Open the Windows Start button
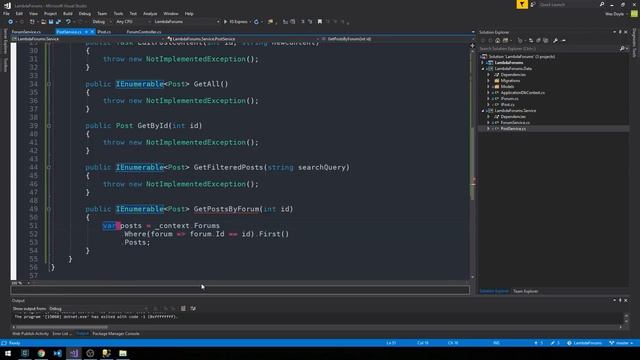The image size is (640, 360). pyautogui.click(x=8, y=353)
